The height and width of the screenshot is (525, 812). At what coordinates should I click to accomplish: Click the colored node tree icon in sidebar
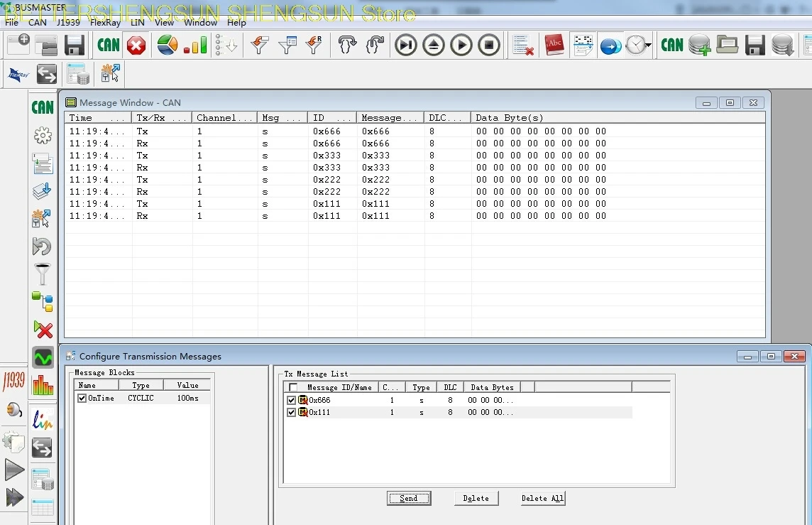[43, 302]
